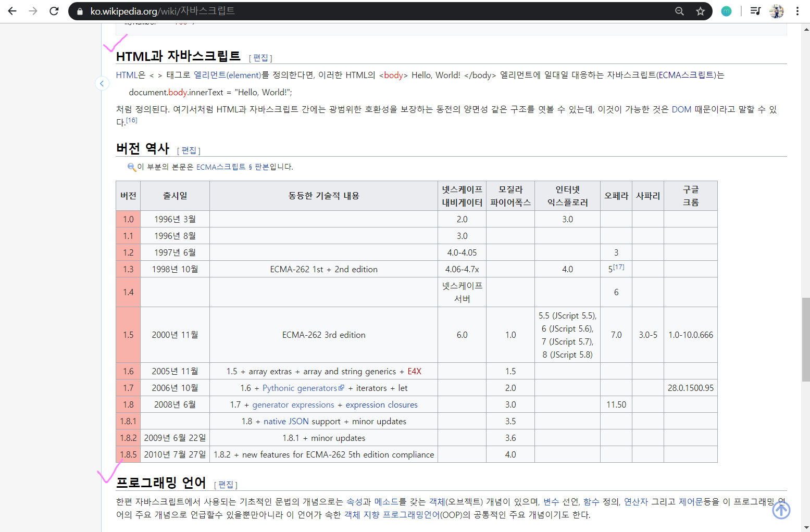Image resolution: width=810 pixels, height=532 pixels.
Task: Open 엘리먼트(element) link
Action: (227, 75)
